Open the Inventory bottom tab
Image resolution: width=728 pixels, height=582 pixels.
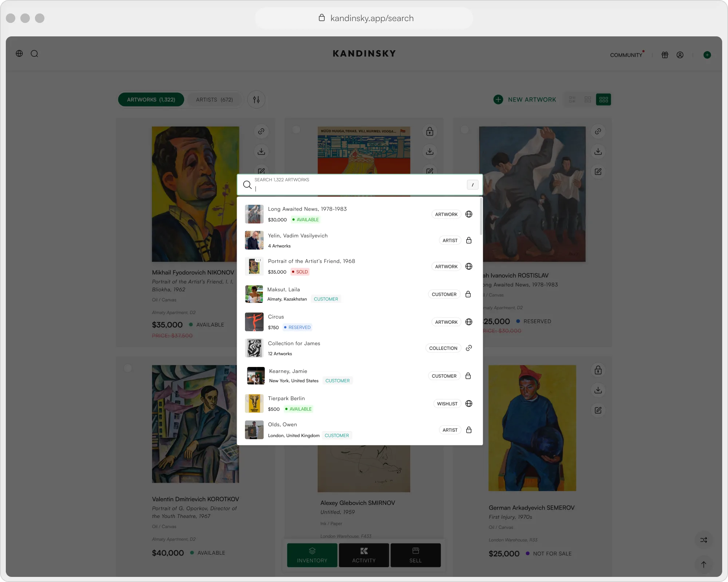pyautogui.click(x=312, y=555)
